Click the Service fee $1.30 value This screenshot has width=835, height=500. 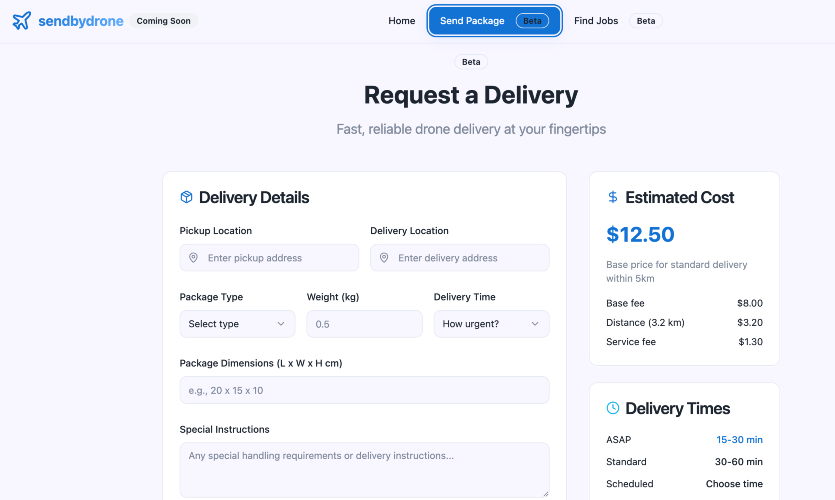tap(750, 341)
